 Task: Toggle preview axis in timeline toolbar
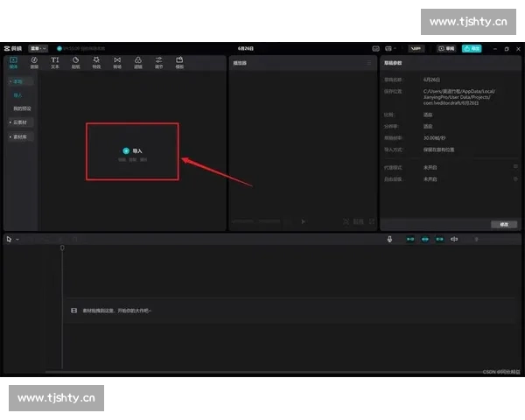454,239
